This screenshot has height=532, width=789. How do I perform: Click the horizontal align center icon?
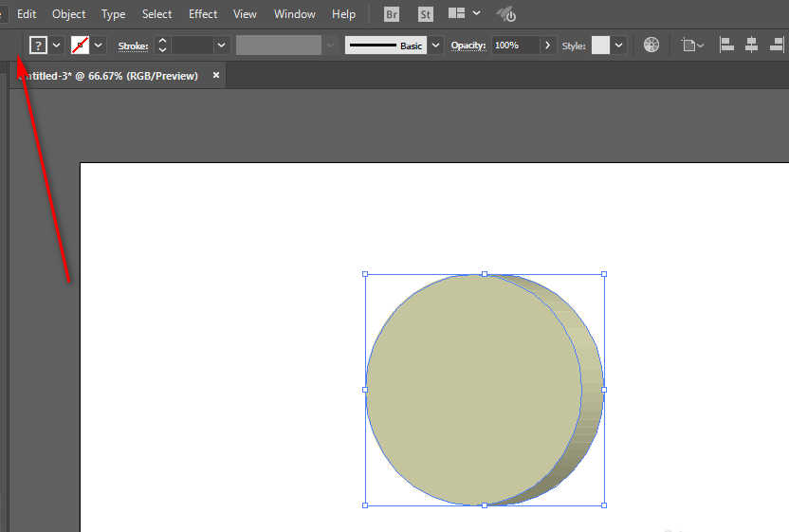coord(751,45)
